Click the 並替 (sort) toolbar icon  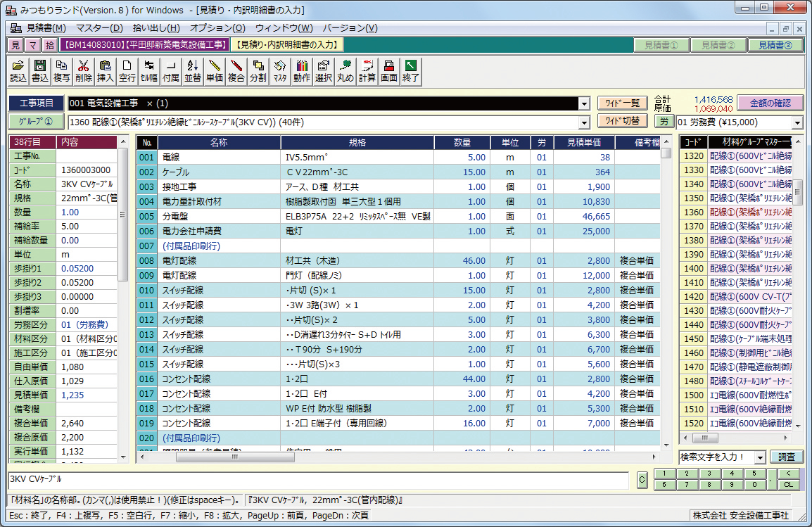tap(193, 71)
